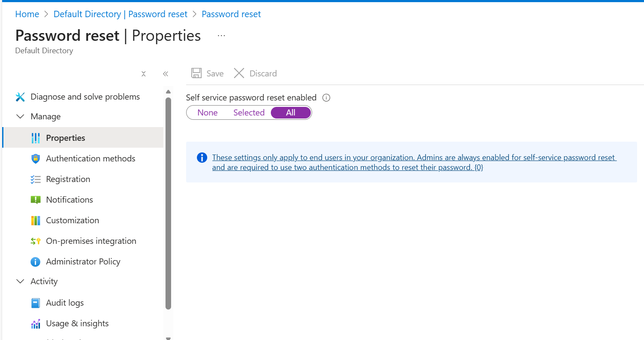The image size is (644, 340).
Task: Open the Default Directory | Password reset breadcrumb
Action: pyautogui.click(x=120, y=14)
